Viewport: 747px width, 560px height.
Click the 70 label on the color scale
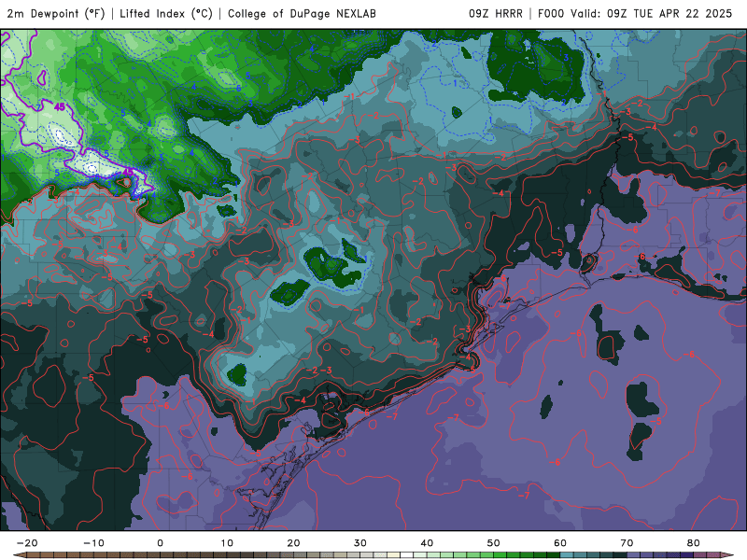(627, 543)
